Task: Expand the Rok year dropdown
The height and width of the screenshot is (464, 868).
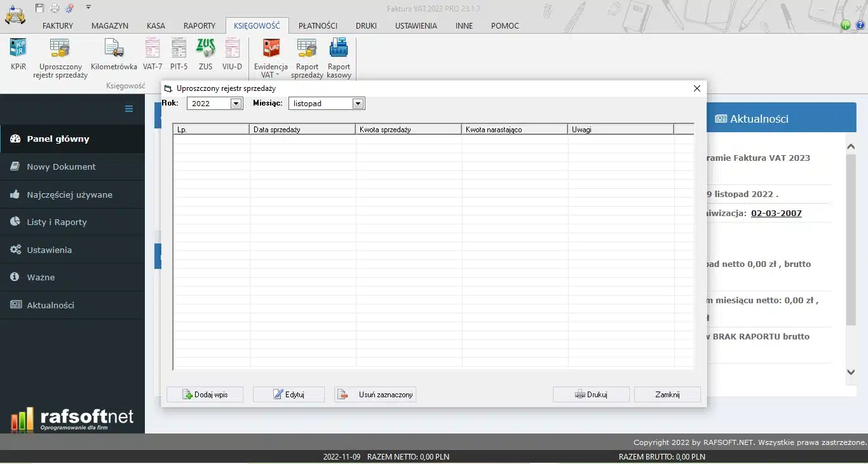Action: [236, 104]
